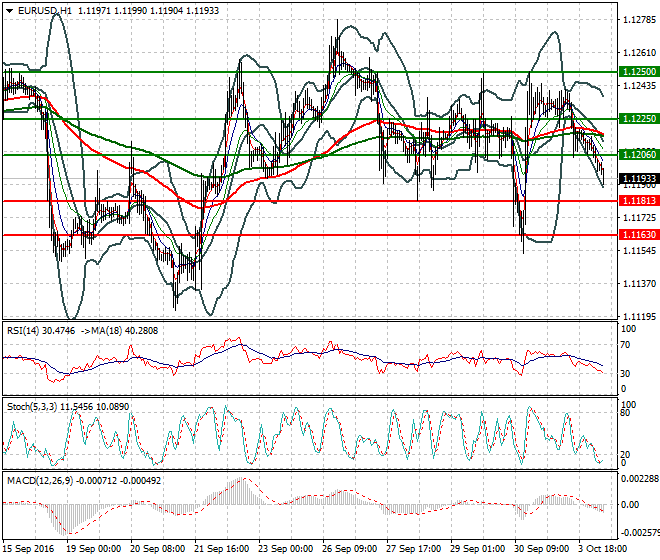Select the 19 Sep 00:00 time label
This screenshot has width=660, height=560.
click(93, 549)
